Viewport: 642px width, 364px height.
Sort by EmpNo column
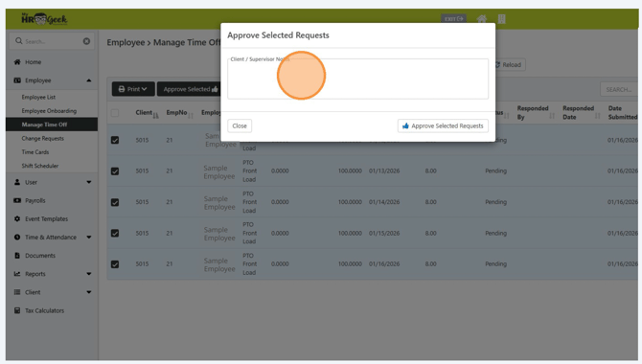[x=179, y=113]
